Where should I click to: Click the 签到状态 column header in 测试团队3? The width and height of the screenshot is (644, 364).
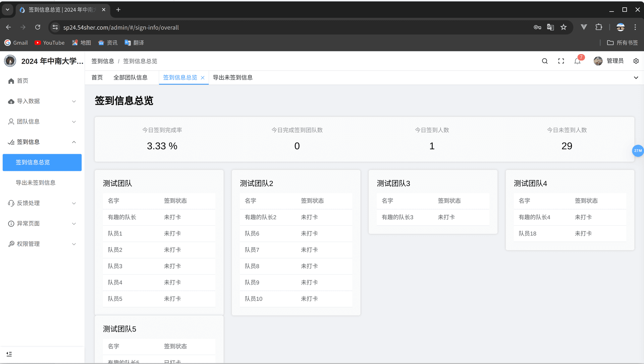pyautogui.click(x=449, y=201)
